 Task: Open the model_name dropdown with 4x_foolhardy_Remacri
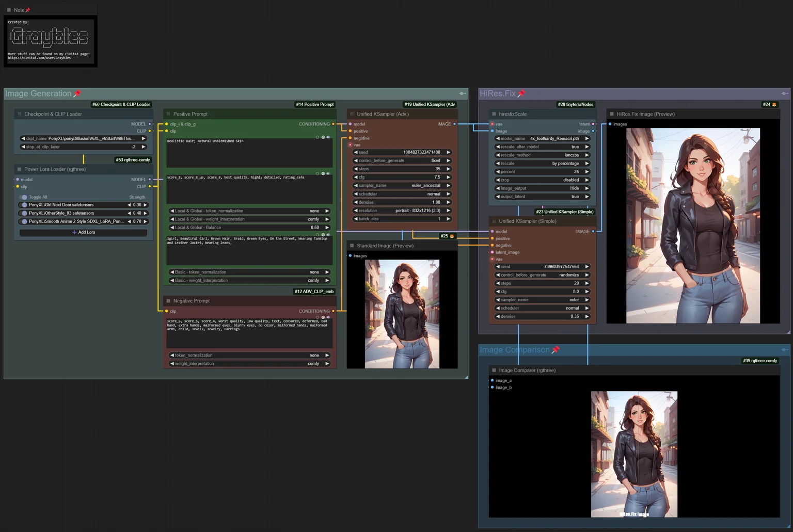542,139
